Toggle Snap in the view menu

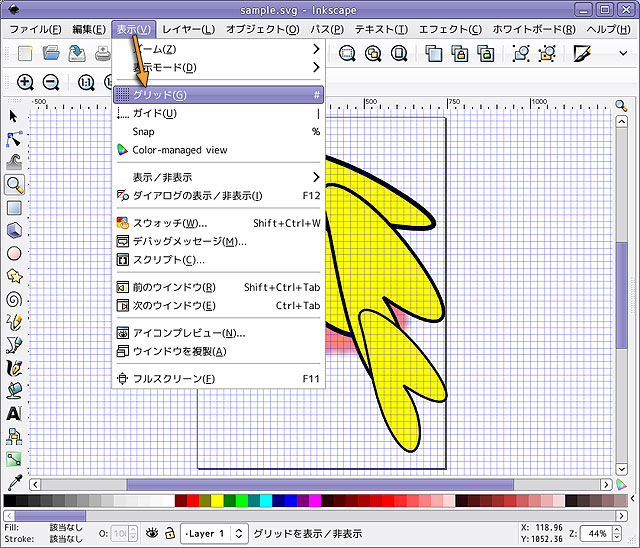(x=144, y=131)
